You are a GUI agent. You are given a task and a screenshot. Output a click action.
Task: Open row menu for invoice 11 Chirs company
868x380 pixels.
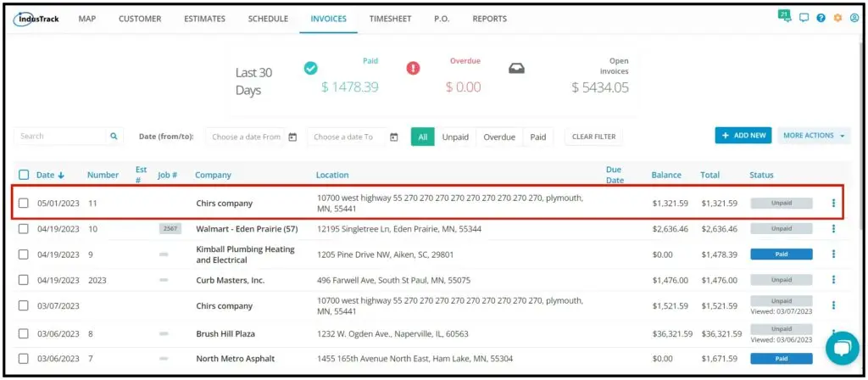pyautogui.click(x=833, y=204)
